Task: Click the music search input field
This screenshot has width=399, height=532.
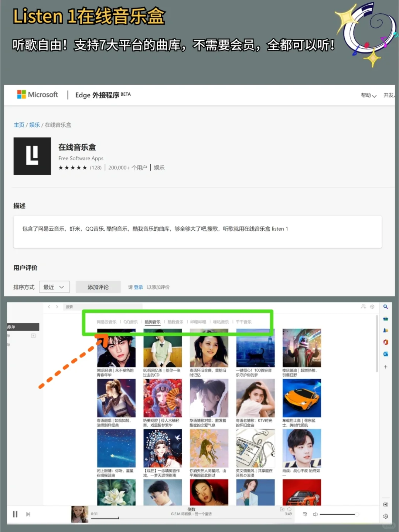Action: 103,307
